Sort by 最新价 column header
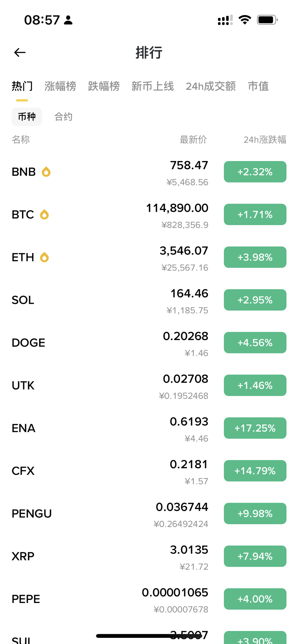This screenshot has height=644, width=298. (x=193, y=139)
